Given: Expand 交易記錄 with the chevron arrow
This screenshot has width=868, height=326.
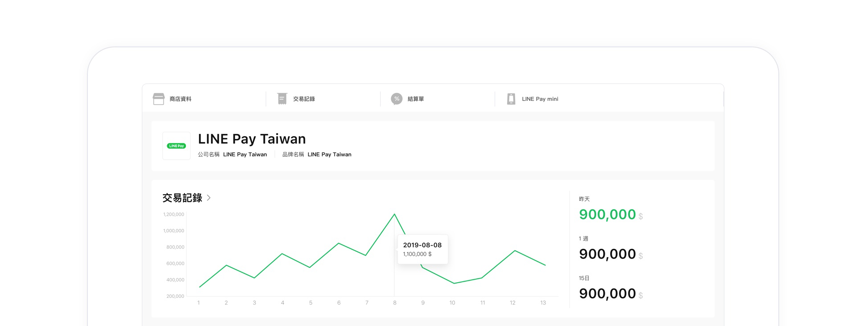Looking at the screenshot, I should pos(209,198).
